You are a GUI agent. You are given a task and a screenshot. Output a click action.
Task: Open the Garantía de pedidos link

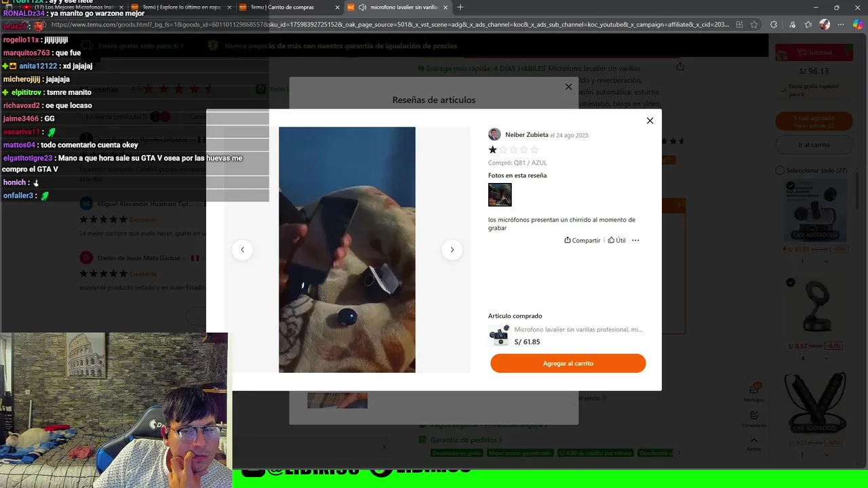click(466, 440)
